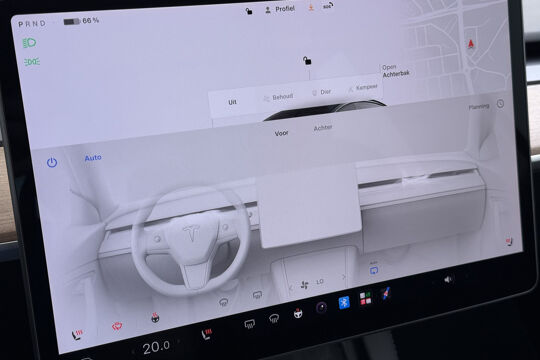Open the Planning clock icon

click(500, 104)
